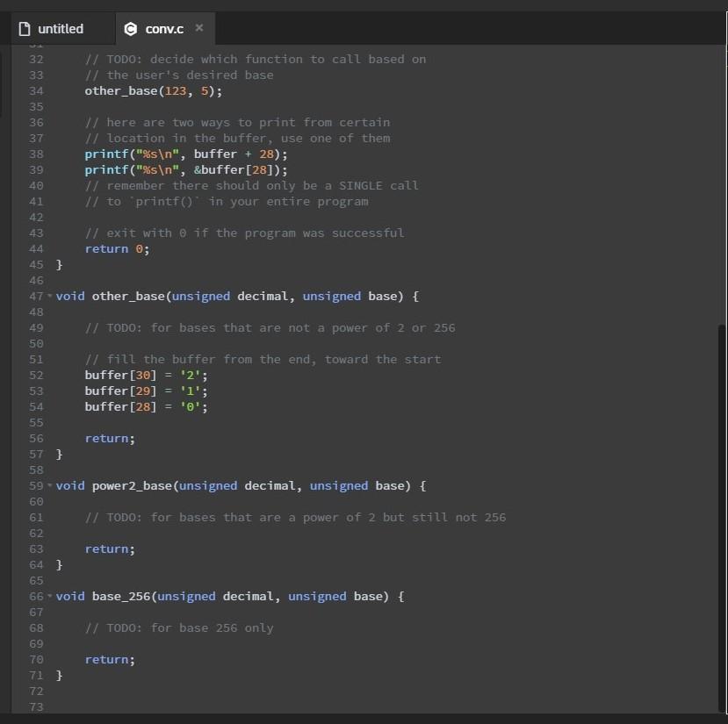The height and width of the screenshot is (724, 728).
Task: Click comment 'TODO: for base 256 only'
Action: coord(179,628)
